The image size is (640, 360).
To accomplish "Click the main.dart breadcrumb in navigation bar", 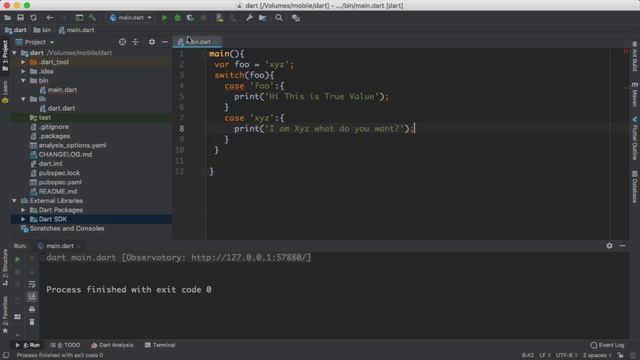I will click(x=76, y=30).
